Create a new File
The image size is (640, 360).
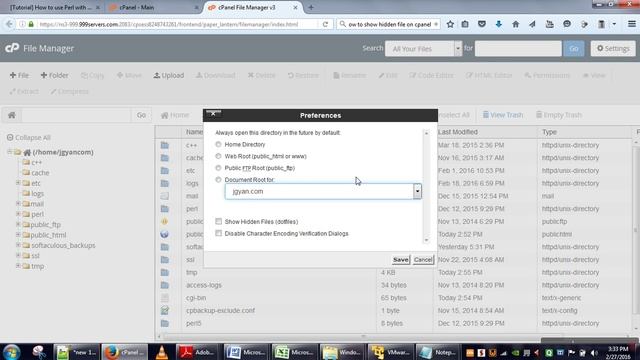click(x=19, y=76)
